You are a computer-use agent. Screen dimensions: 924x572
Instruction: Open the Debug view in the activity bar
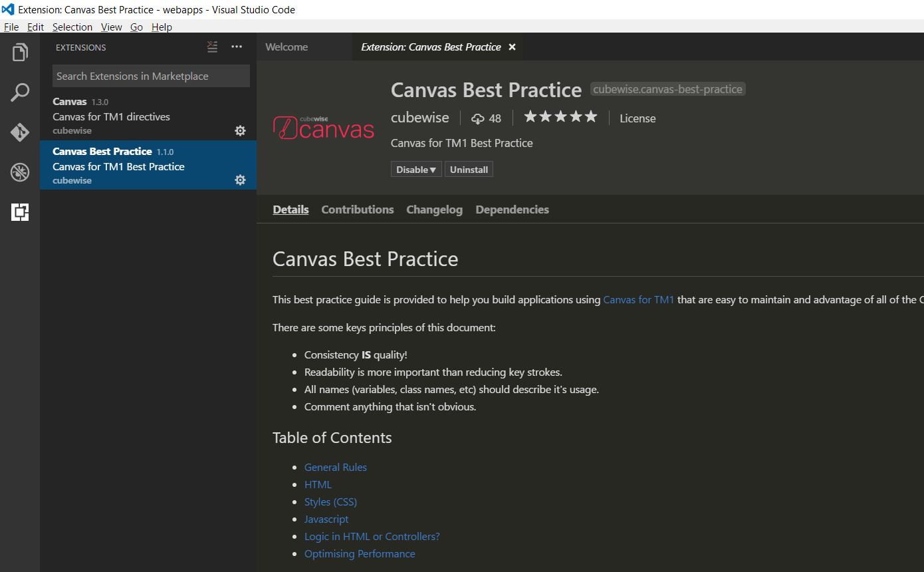point(19,172)
